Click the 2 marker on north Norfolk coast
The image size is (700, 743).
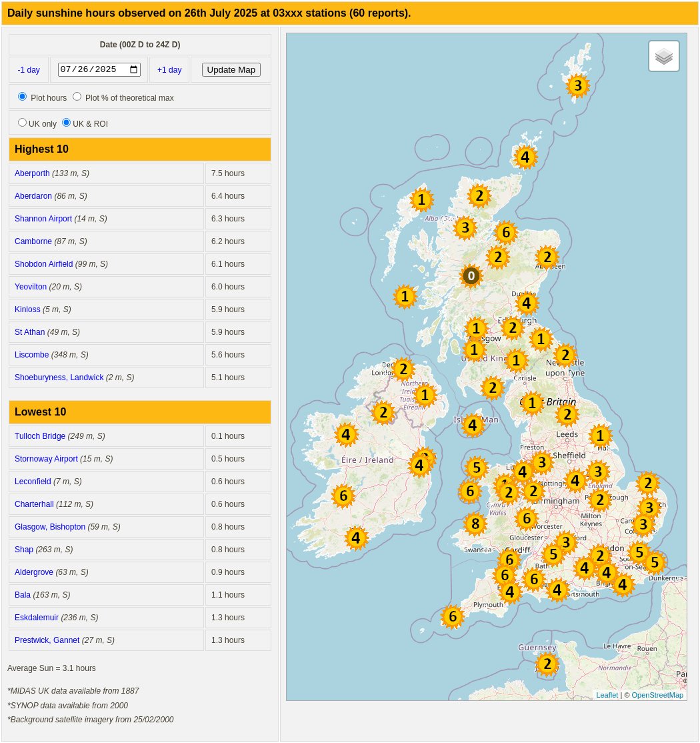(647, 484)
